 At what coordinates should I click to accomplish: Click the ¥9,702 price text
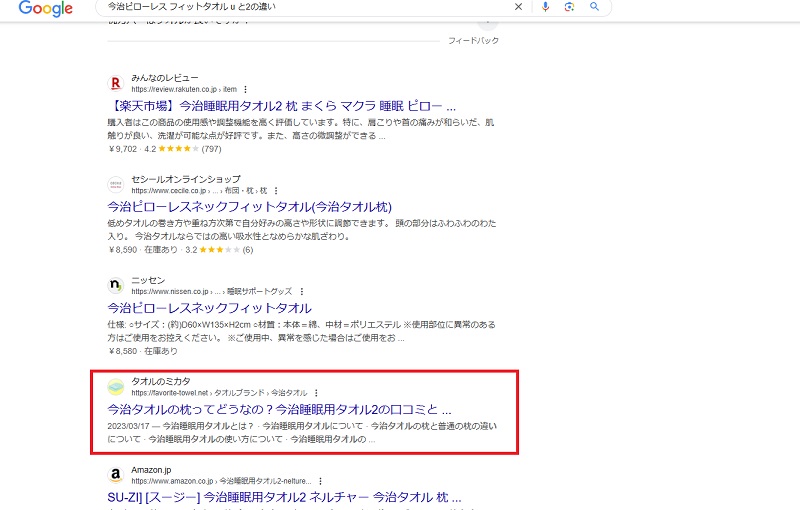click(x=123, y=149)
